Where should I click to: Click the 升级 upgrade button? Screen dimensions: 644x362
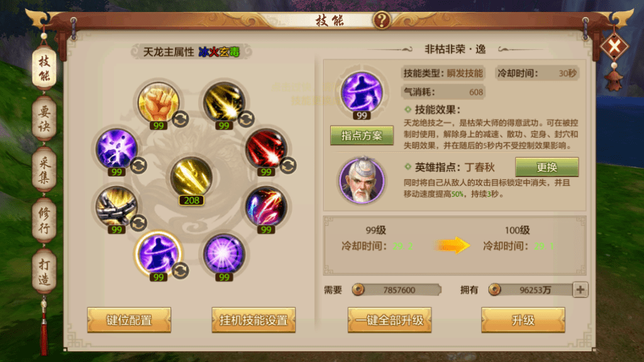523,320
